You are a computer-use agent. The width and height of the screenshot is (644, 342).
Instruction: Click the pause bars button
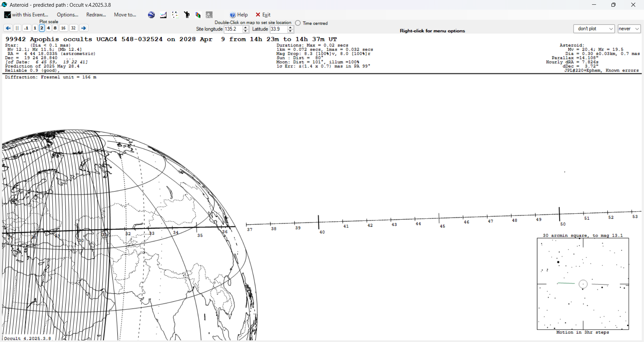point(17,28)
